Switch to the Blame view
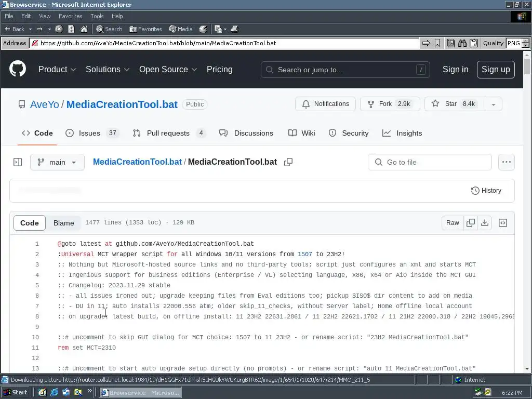The width and height of the screenshot is (532, 399). click(63, 223)
